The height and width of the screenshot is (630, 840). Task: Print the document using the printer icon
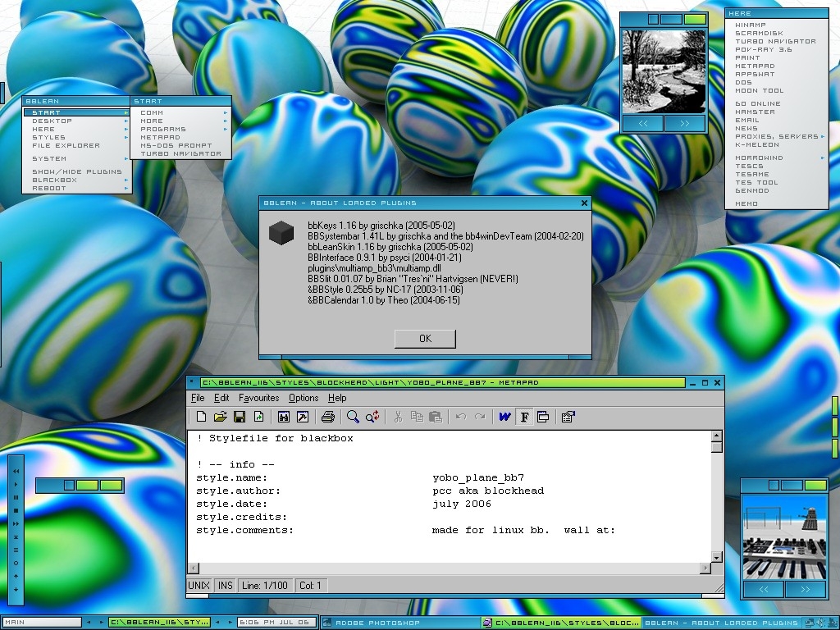328,417
